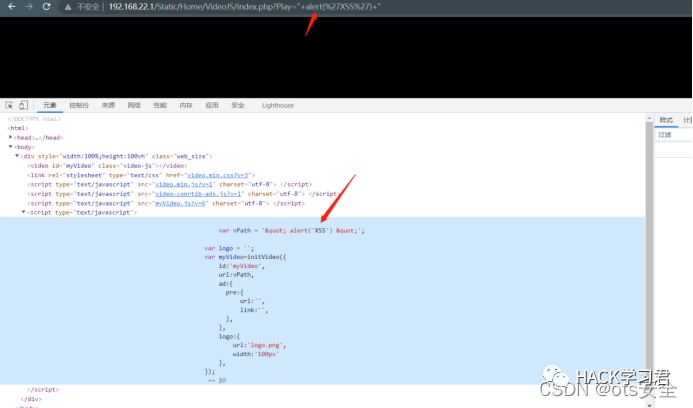Click the var vPath alert('XSS') line
Screen dimensions: 693x408
291,231
